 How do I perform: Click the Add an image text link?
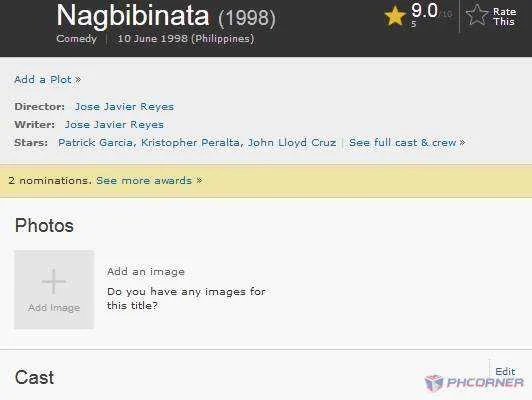tap(146, 271)
